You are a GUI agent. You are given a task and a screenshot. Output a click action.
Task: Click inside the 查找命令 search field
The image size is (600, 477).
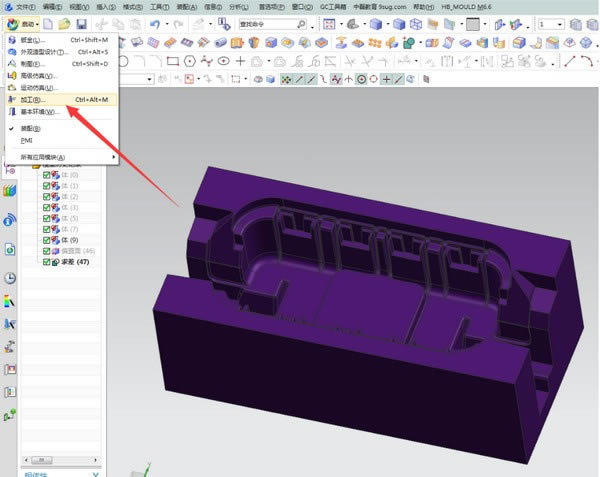[265, 23]
